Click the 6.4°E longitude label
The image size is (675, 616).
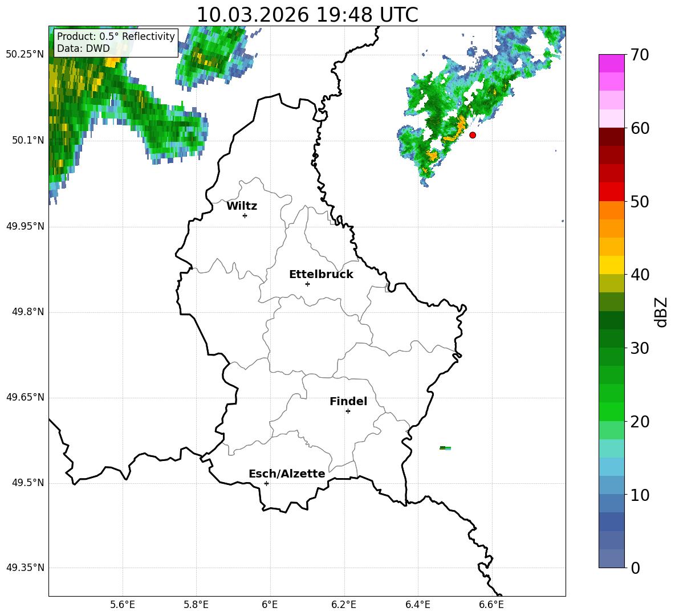point(417,605)
